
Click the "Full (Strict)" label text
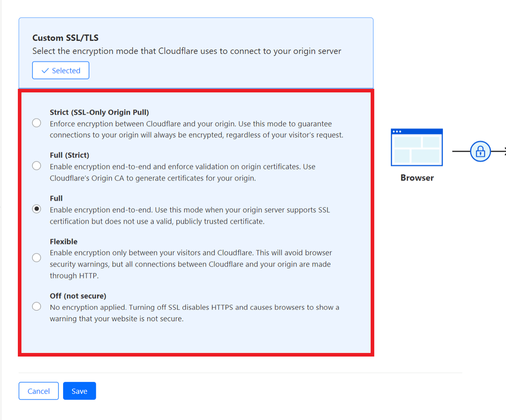(70, 155)
